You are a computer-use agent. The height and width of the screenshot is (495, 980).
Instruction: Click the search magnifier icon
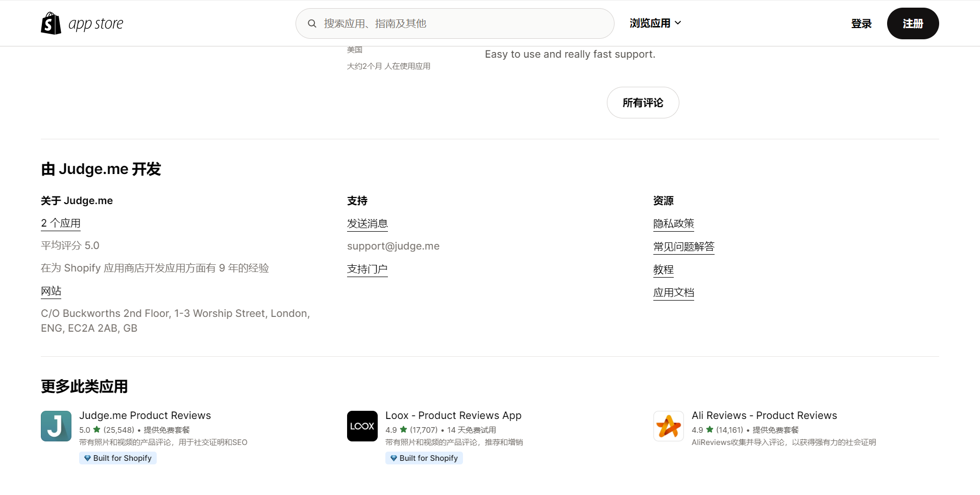click(x=312, y=23)
